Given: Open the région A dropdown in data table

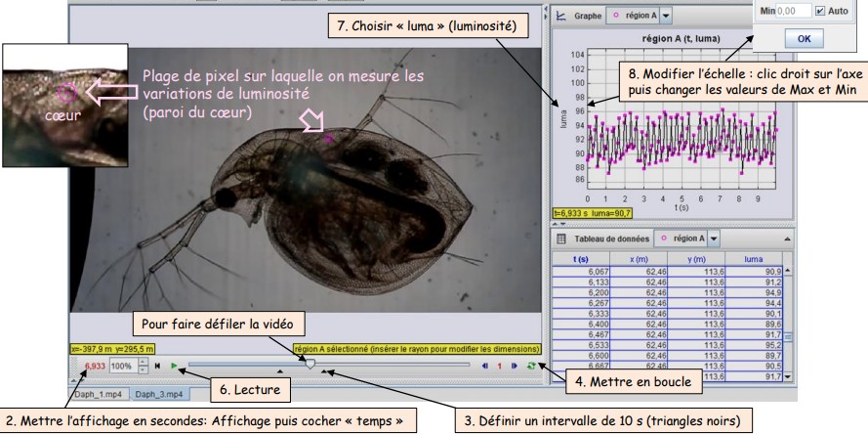Looking at the screenshot, I should tap(712, 239).
